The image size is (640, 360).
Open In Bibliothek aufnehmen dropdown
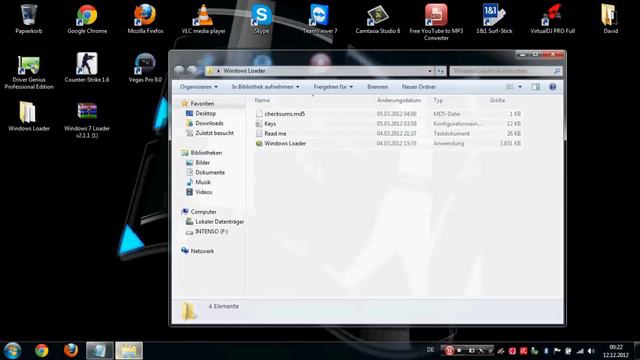[x=265, y=87]
